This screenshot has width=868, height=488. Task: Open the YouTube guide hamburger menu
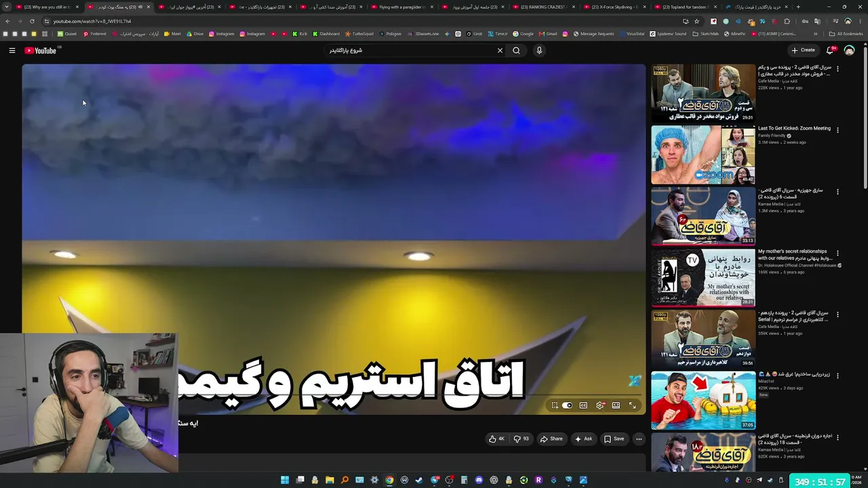[x=12, y=50]
